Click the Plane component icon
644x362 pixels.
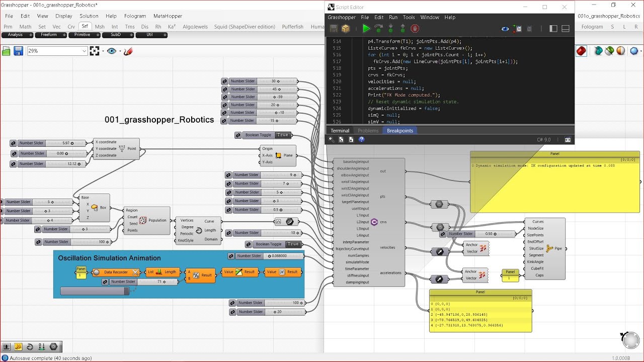278,155
